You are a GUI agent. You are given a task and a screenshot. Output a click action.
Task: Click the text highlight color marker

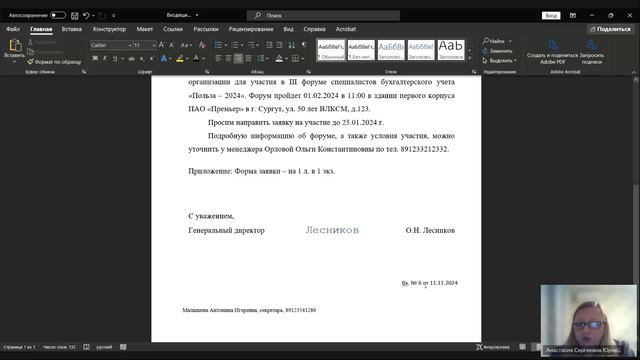(x=180, y=58)
